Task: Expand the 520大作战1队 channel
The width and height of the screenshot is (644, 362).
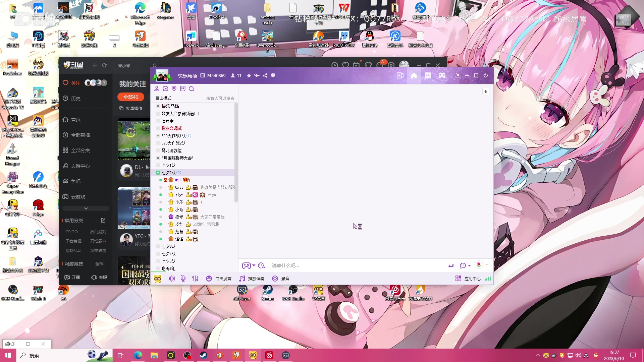Action: (x=158, y=136)
